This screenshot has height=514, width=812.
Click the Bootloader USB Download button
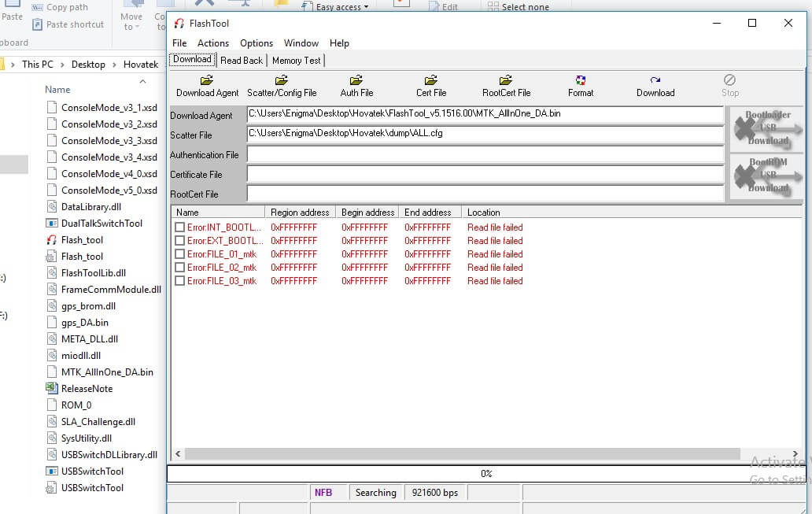click(x=767, y=128)
